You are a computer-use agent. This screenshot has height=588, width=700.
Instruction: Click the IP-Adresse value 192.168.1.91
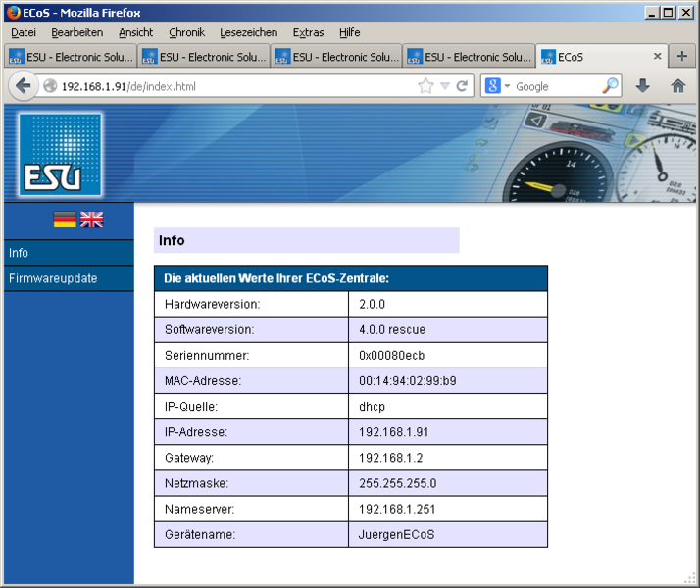tap(393, 432)
